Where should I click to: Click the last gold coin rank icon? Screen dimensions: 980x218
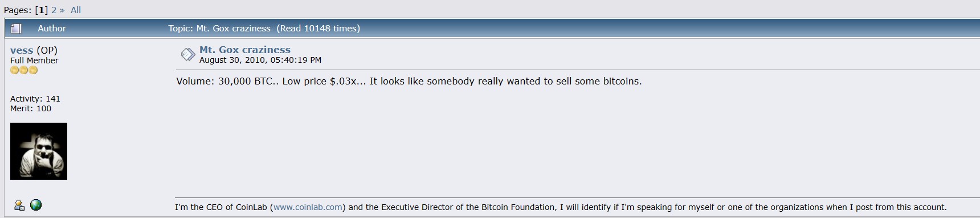tap(33, 70)
